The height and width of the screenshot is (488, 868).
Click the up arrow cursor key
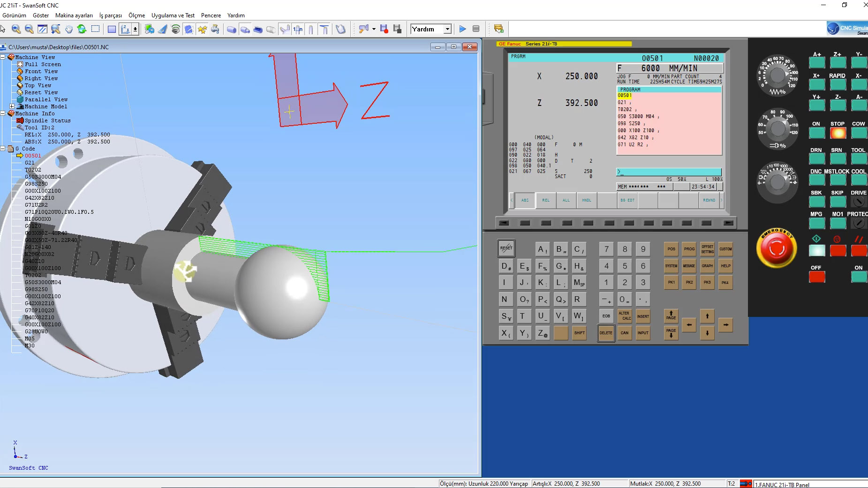[x=707, y=316]
